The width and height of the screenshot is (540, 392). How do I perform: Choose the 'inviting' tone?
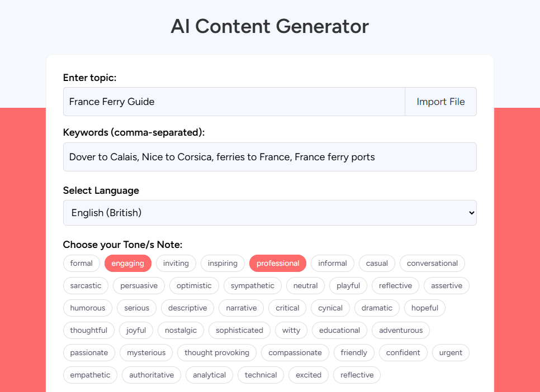pyautogui.click(x=176, y=263)
